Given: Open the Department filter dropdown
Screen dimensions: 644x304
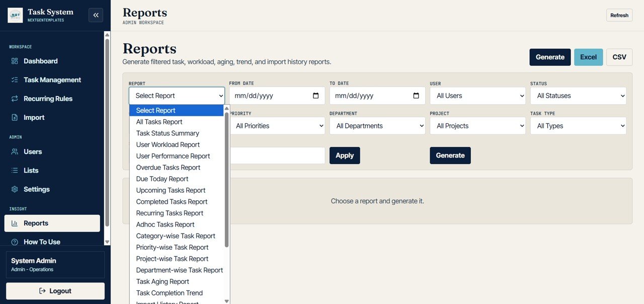Looking at the screenshot, I should point(377,126).
